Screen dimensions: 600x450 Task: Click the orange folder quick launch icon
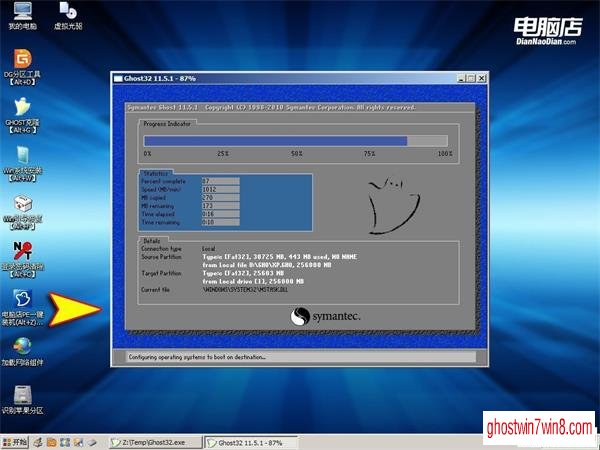click(x=51, y=443)
